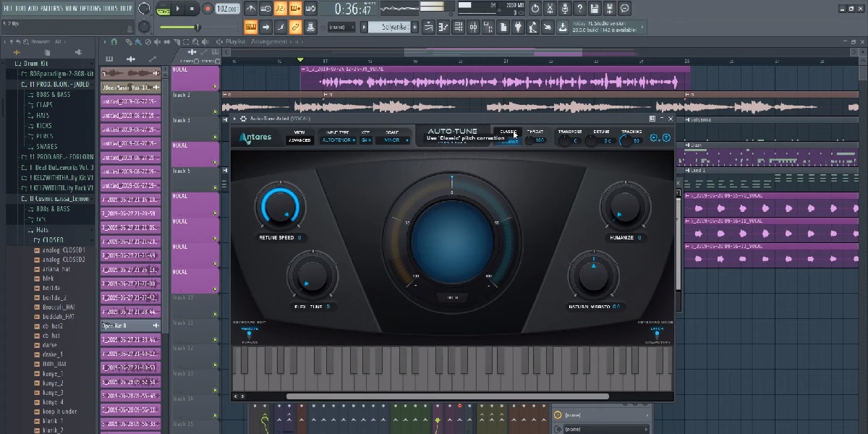Click the Retune Speed knob
Screen dimensions: 868x434
(280, 208)
